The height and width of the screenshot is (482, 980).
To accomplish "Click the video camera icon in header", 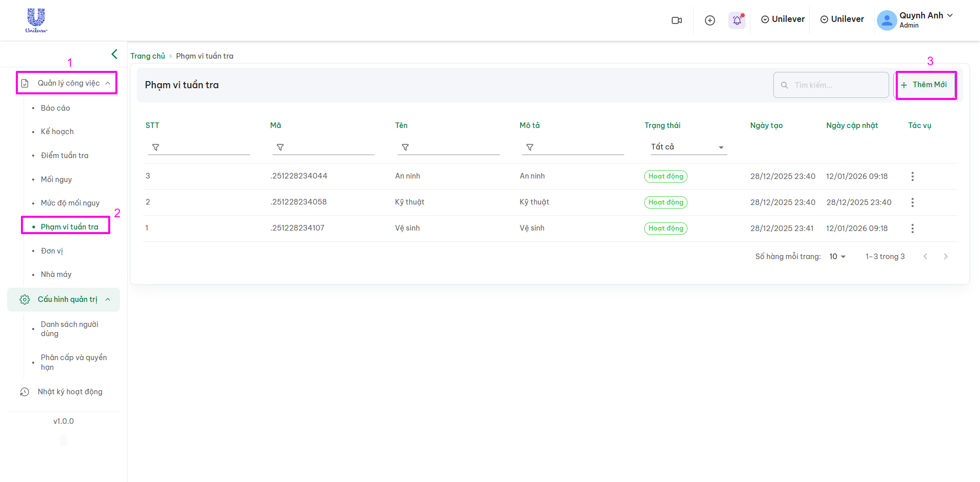I will [677, 20].
